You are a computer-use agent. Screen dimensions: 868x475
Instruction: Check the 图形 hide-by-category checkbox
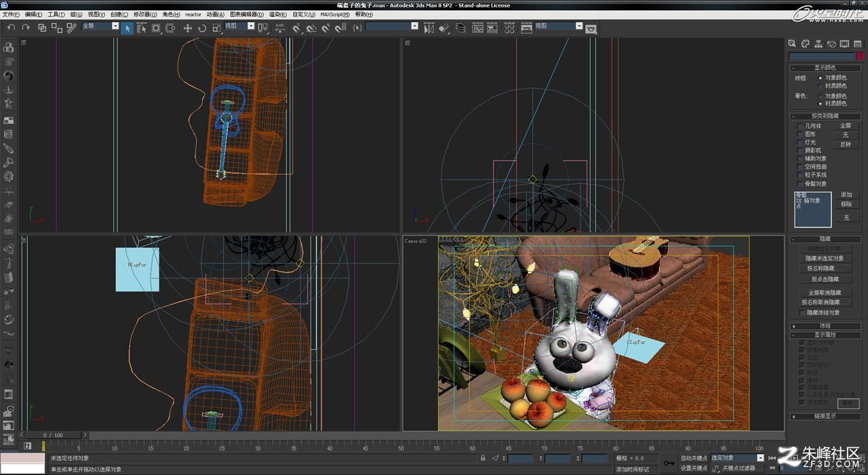[x=800, y=134]
